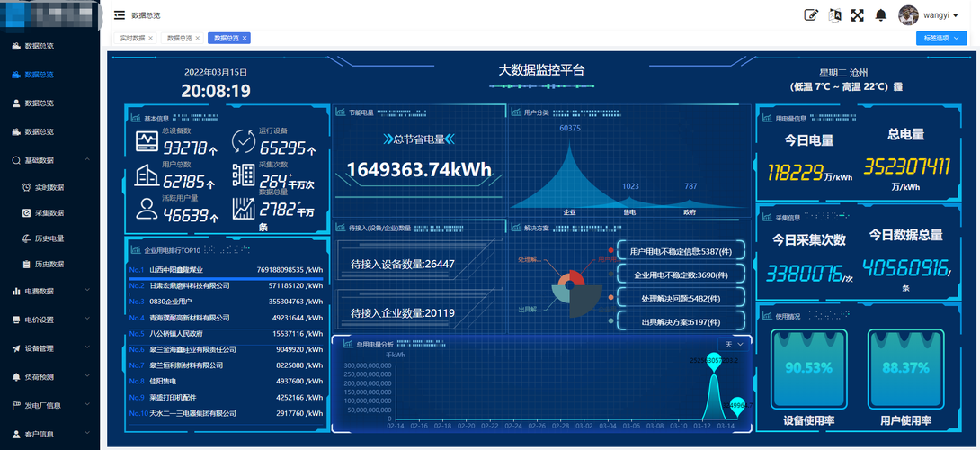This screenshot has width=980, height=450.
Task: Click the circular check icon beside 运行设备
Action: coord(243,140)
